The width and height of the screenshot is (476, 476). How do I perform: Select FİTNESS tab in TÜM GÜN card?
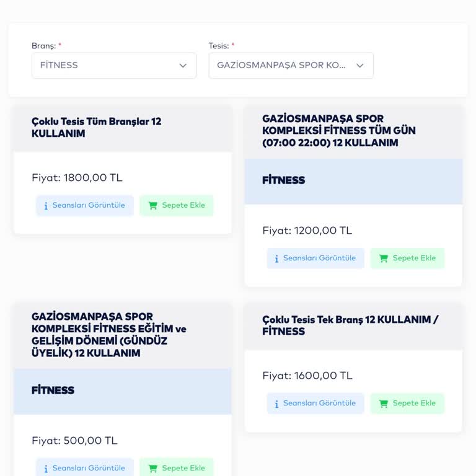[x=284, y=180]
